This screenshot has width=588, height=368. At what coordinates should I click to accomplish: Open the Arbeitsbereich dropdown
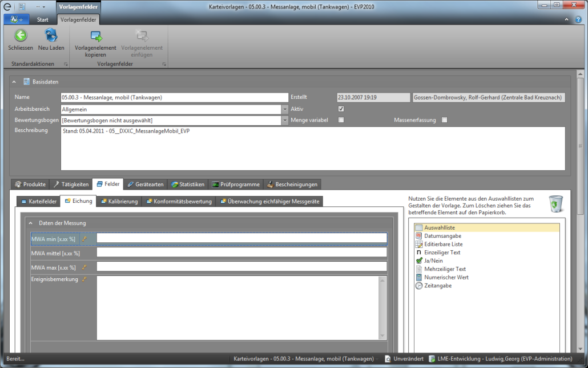pyautogui.click(x=285, y=109)
